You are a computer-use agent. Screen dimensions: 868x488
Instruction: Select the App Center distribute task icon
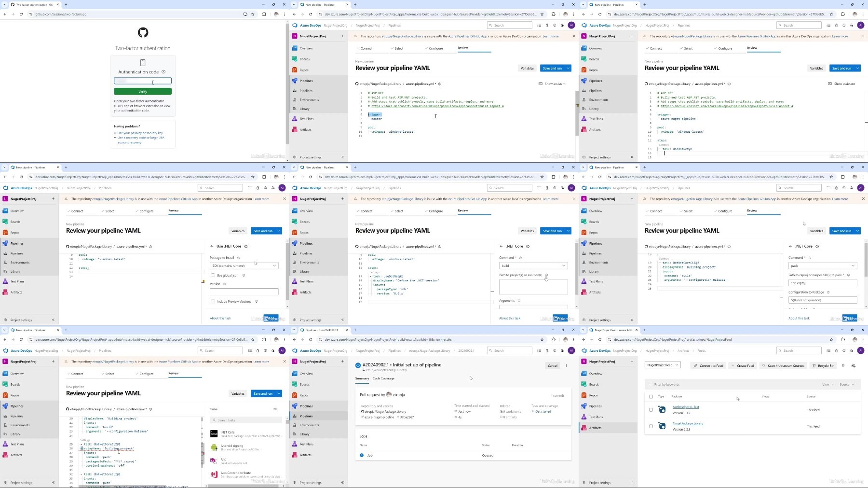[x=214, y=474]
